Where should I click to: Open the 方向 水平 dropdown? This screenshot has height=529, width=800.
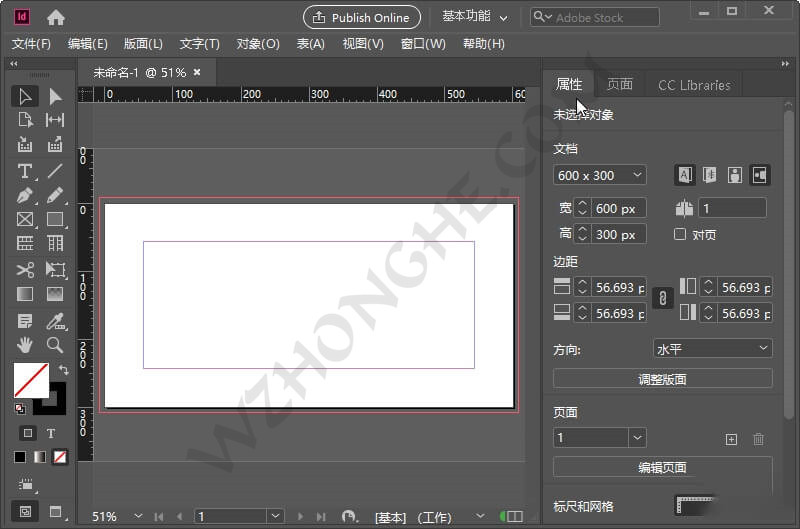coord(712,349)
